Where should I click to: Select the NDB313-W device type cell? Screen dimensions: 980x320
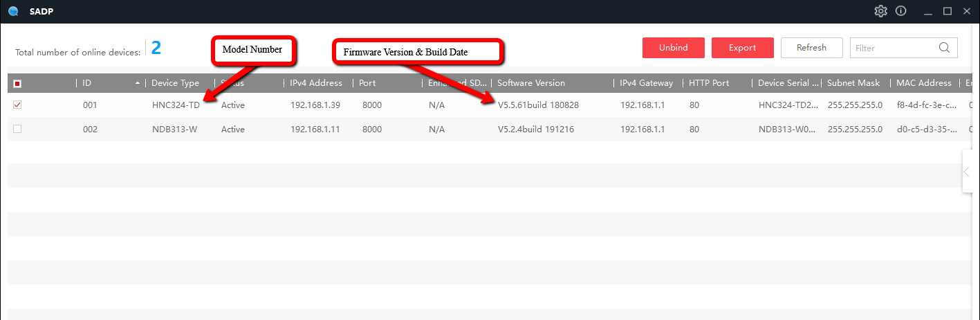tap(174, 129)
